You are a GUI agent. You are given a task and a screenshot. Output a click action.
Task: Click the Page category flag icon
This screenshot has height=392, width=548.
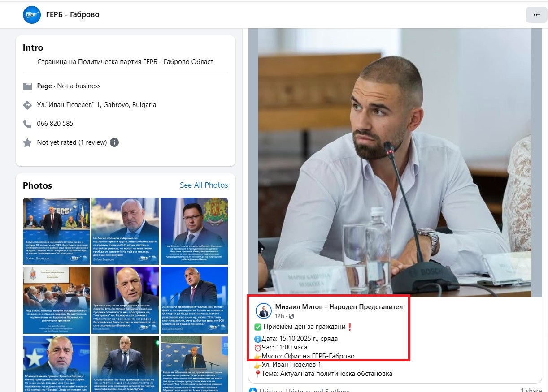[28, 86]
